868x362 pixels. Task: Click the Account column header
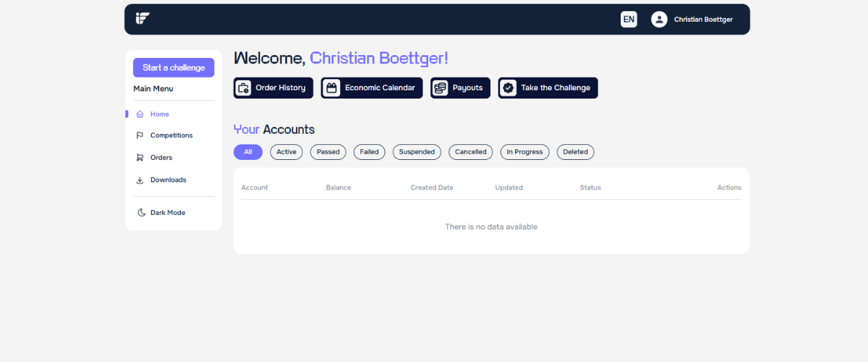(255, 188)
